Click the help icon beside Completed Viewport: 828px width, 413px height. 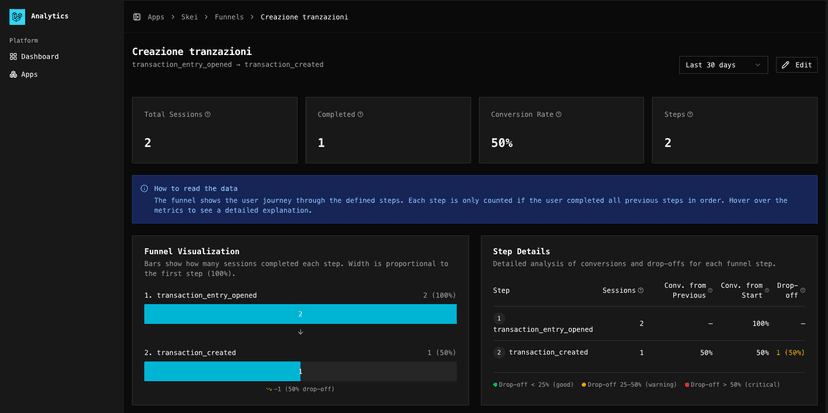pyautogui.click(x=360, y=114)
